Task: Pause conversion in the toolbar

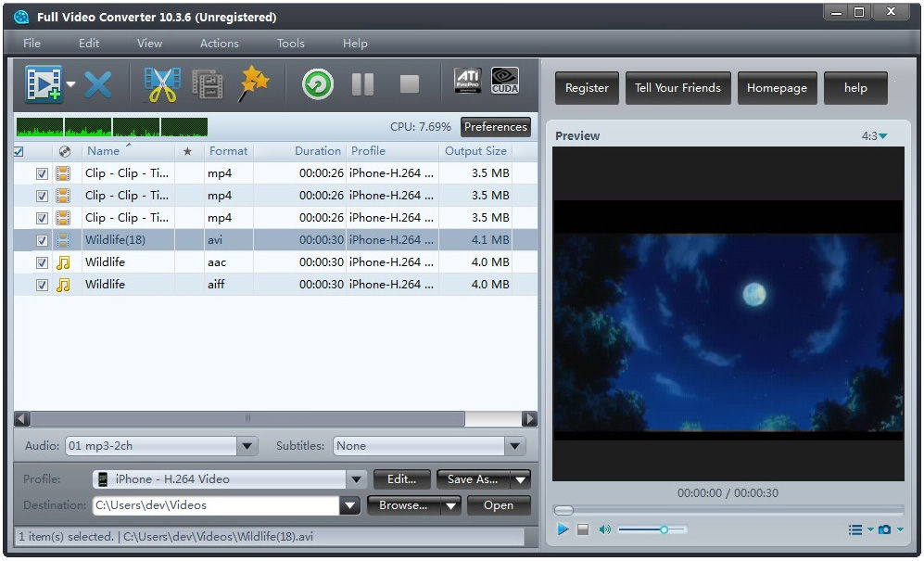Action: pyautogui.click(x=362, y=84)
